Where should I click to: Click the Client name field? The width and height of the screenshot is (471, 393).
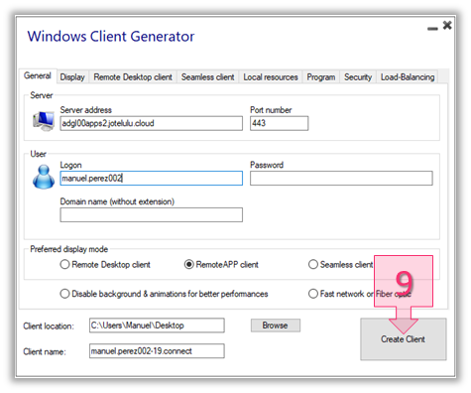tap(157, 351)
